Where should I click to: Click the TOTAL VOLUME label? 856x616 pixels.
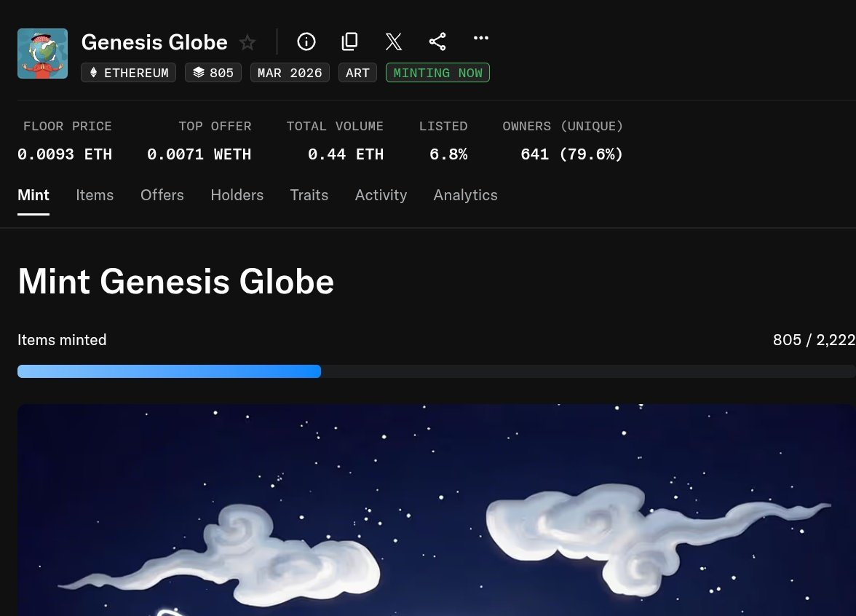[335, 126]
